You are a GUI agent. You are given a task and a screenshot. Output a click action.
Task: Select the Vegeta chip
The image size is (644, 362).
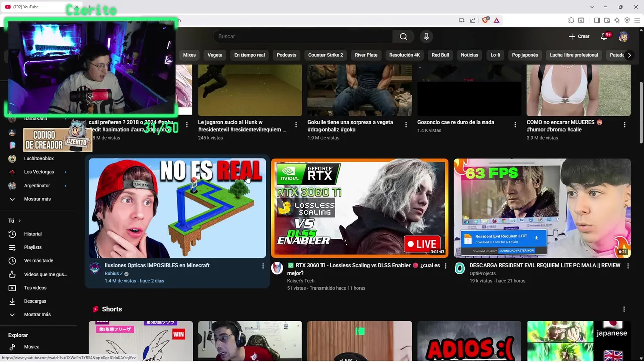215,55
